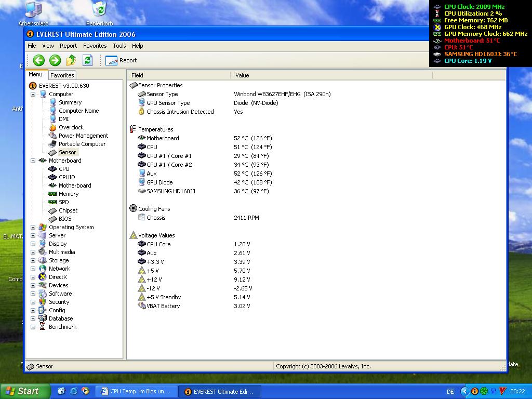
Task: Open the File menu
Action: pos(32,46)
